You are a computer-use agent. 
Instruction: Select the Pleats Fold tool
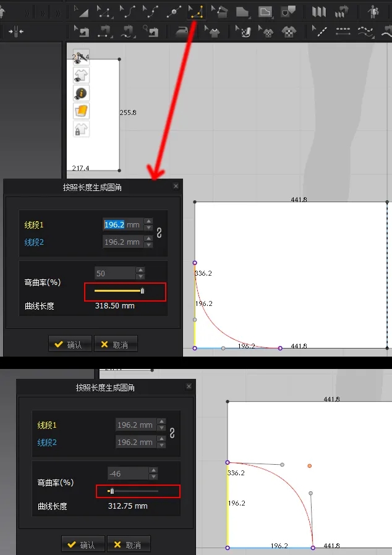click(318, 12)
